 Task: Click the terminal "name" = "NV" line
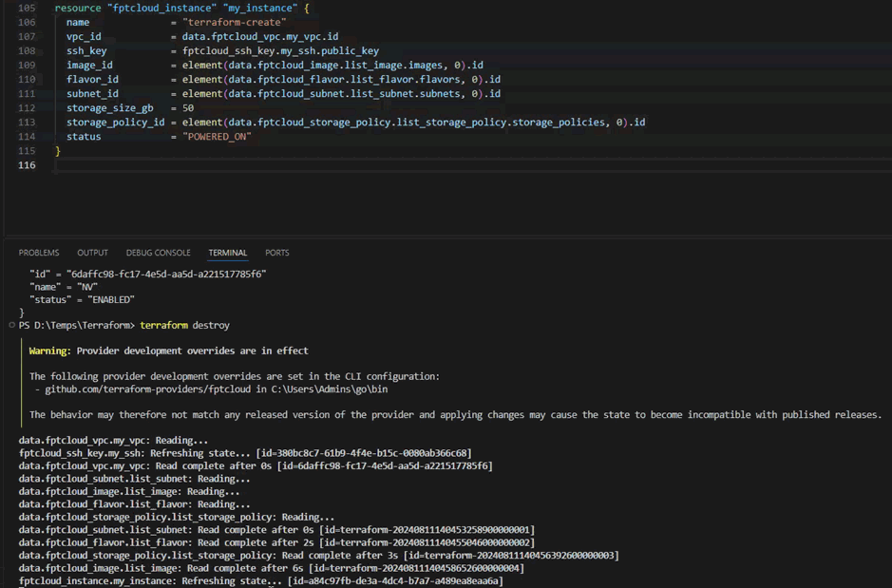click(64, 287)
